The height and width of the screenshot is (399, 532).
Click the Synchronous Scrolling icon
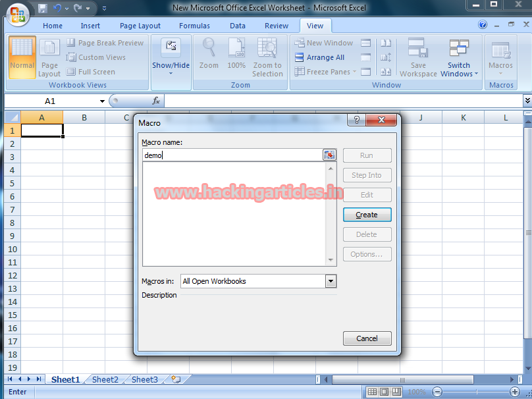tap(386, 57)
